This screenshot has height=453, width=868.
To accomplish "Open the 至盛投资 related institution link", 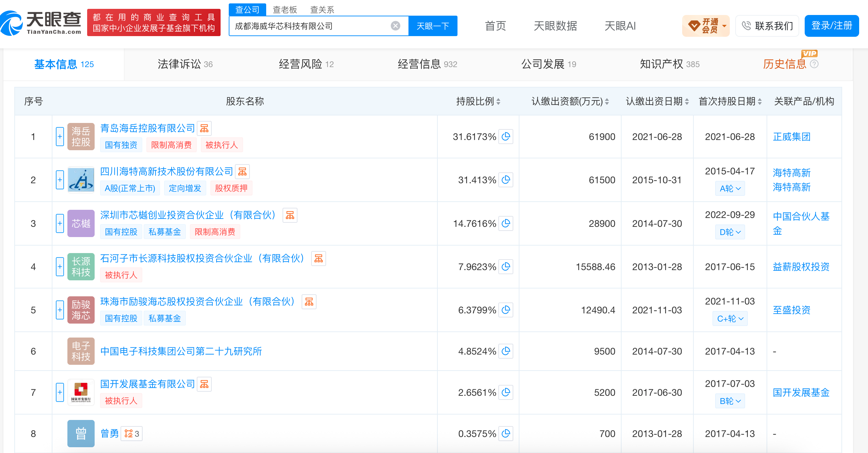I will pos(792,310).
